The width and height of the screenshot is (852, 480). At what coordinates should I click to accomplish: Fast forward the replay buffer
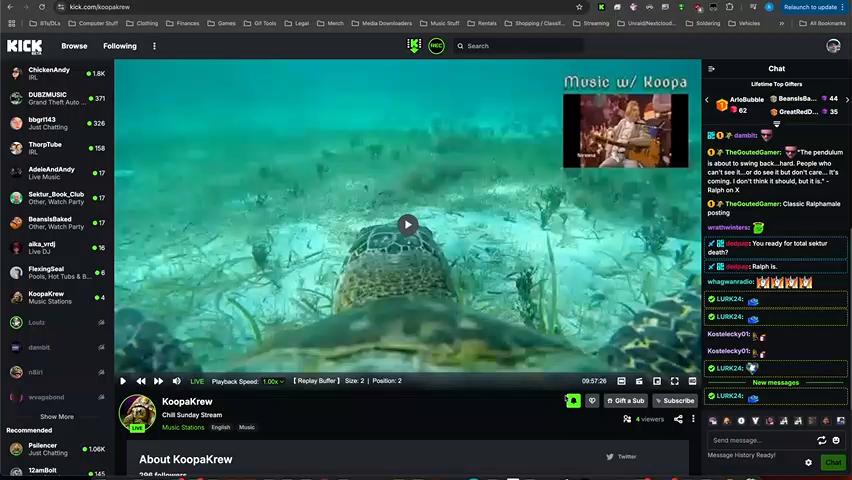(x=158, y=381)
